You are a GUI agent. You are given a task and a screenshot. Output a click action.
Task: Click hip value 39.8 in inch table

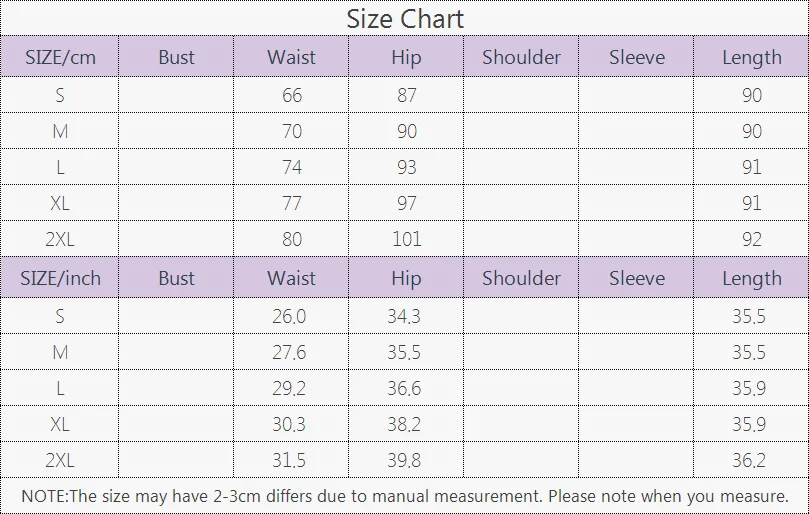tap(404, 460)
